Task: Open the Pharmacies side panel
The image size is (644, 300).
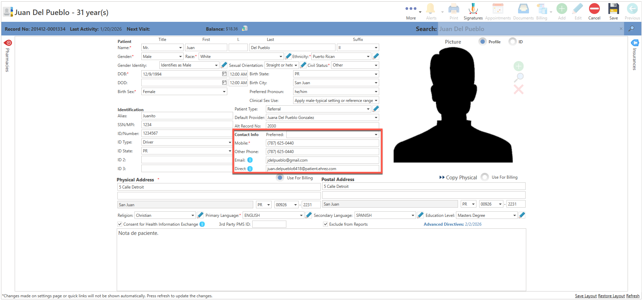Action: pos(8,56)
